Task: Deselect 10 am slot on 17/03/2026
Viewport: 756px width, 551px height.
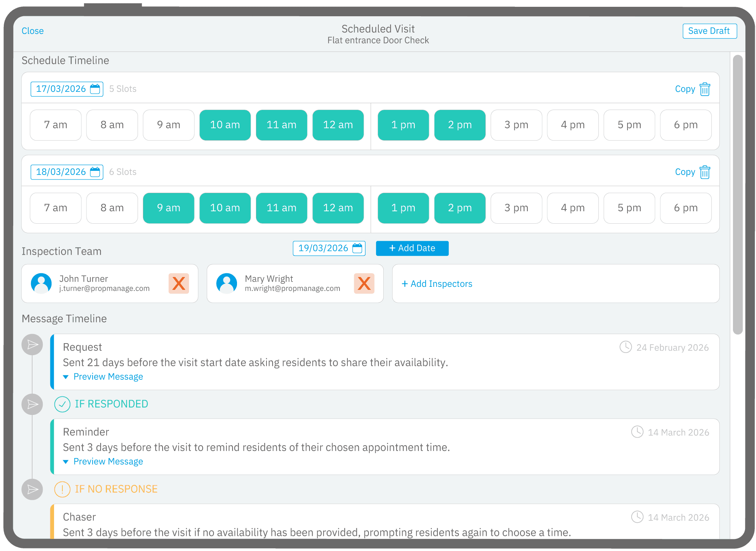Action: point(225,125)
